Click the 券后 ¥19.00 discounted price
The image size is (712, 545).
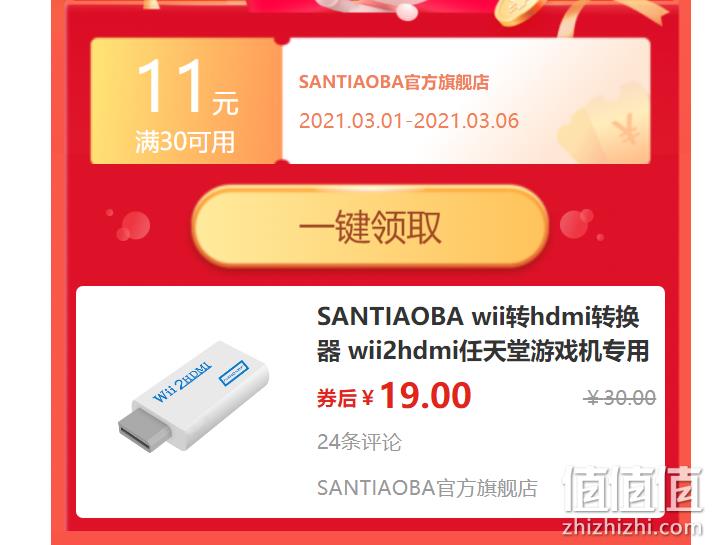click(394, 396)
